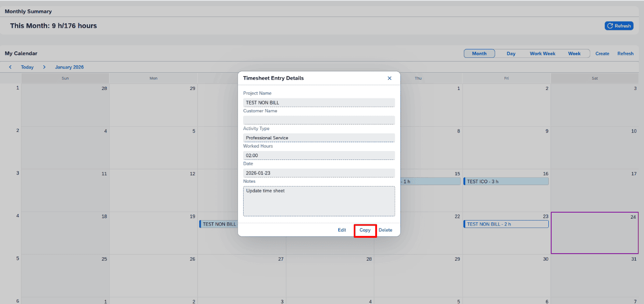
Task: Open the January 2026 month picker
Action: click(69, 67)
